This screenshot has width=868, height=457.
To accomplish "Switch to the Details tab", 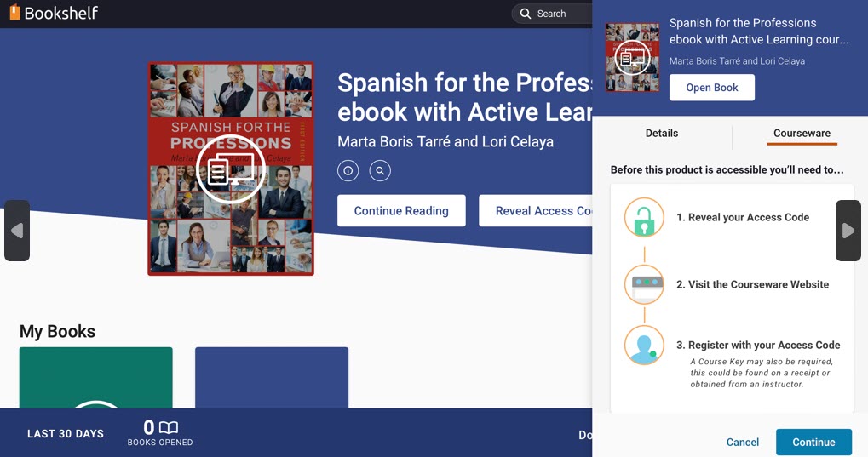I will click(662, 134).
